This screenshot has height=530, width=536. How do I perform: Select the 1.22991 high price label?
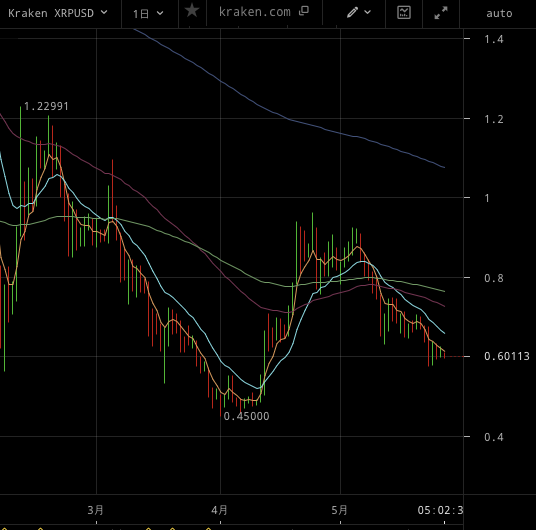pyautogui.click(x=46, y=106)
